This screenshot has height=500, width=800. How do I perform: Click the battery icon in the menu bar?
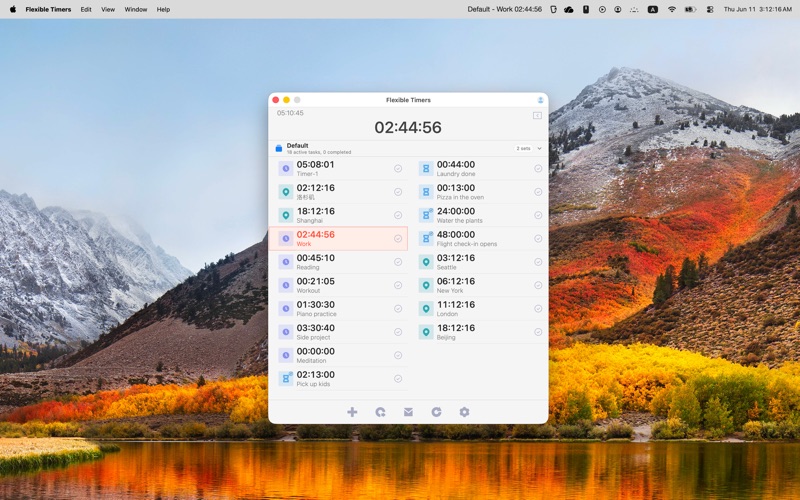tap(690, 9)
